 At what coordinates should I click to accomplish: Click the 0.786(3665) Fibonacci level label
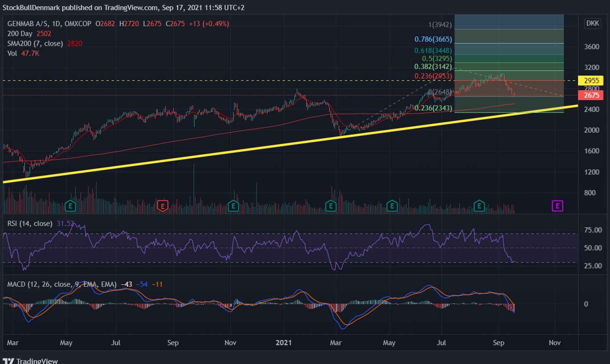click(x=433, y=39)
